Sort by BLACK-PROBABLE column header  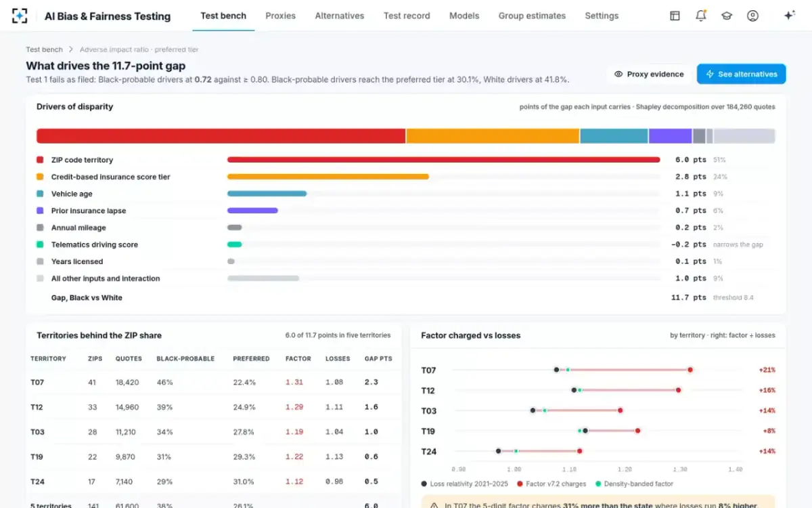tap(185, 358)
